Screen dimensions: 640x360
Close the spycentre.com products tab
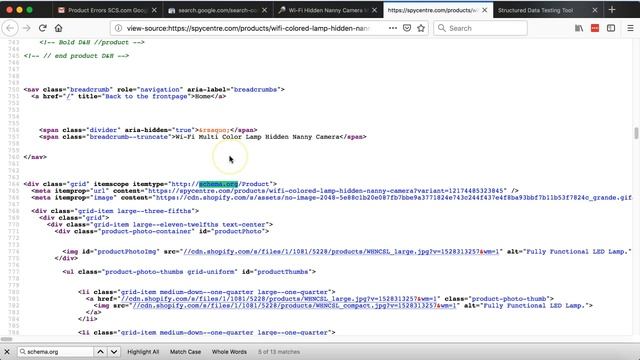pos(484,10)
